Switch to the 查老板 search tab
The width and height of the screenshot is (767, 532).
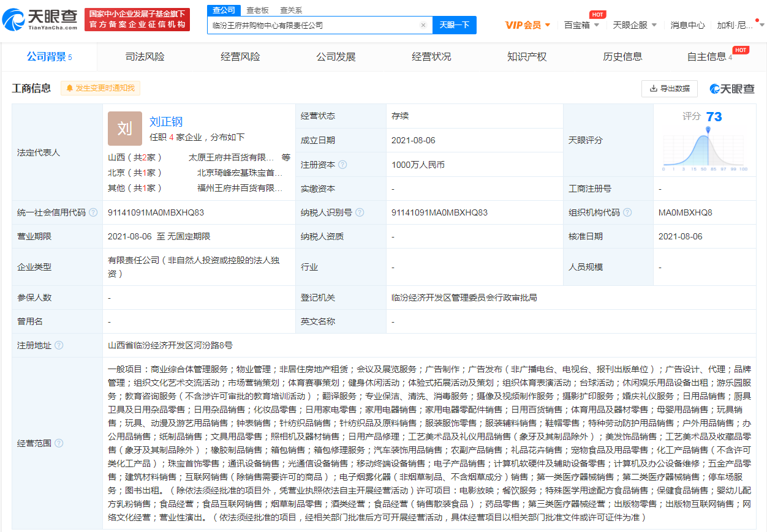click(257, 10)
